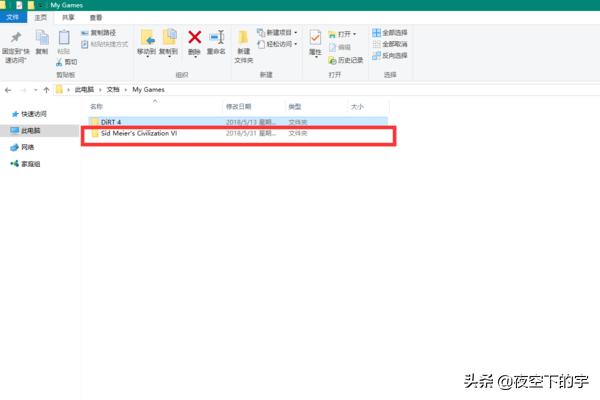Viewport: 600px width, 400px height.
Task: Click 粘贴快捷方式 paste shortcut
Action: pos(104,44)
